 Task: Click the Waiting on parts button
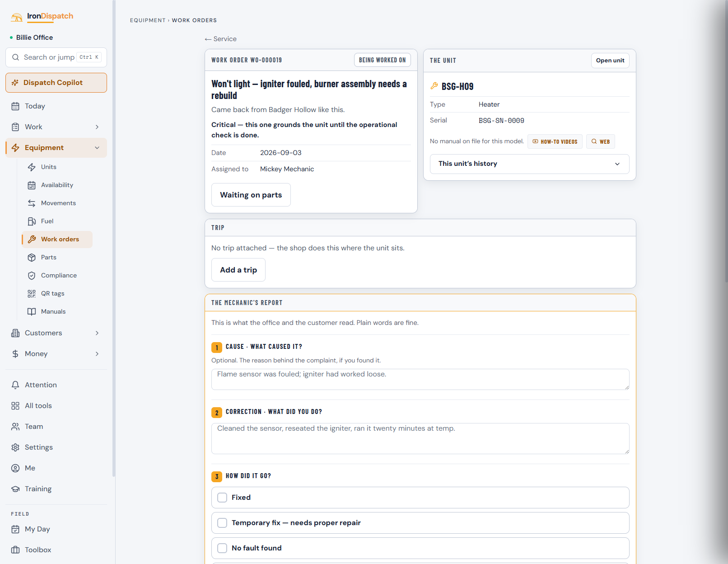[251, 195]
